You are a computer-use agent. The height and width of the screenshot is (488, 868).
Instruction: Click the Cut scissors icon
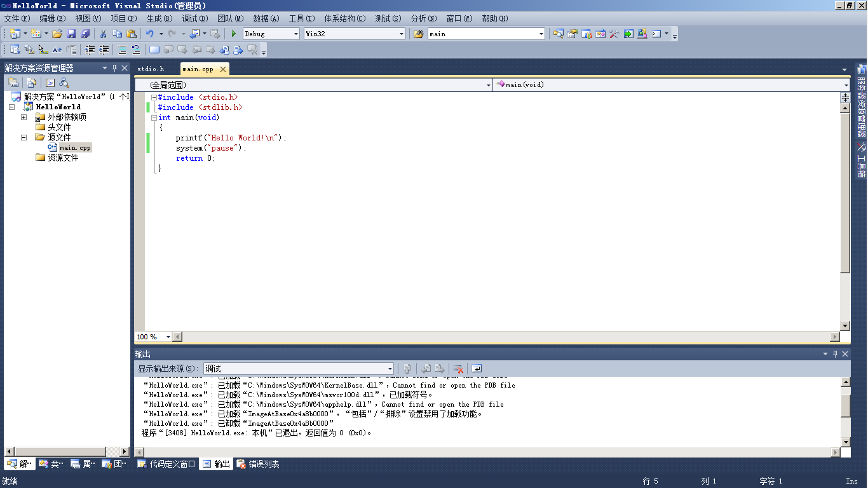pyautogui.click(x=104, y=34)
